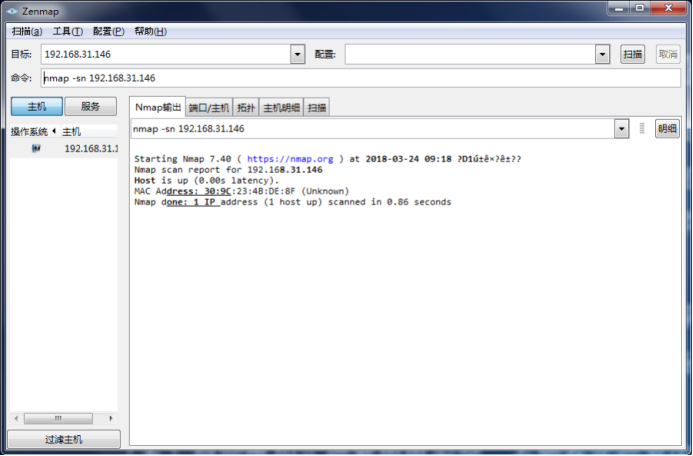
Task: Click the host list scrollbar right arrow
Action: [x=110, y=418]
